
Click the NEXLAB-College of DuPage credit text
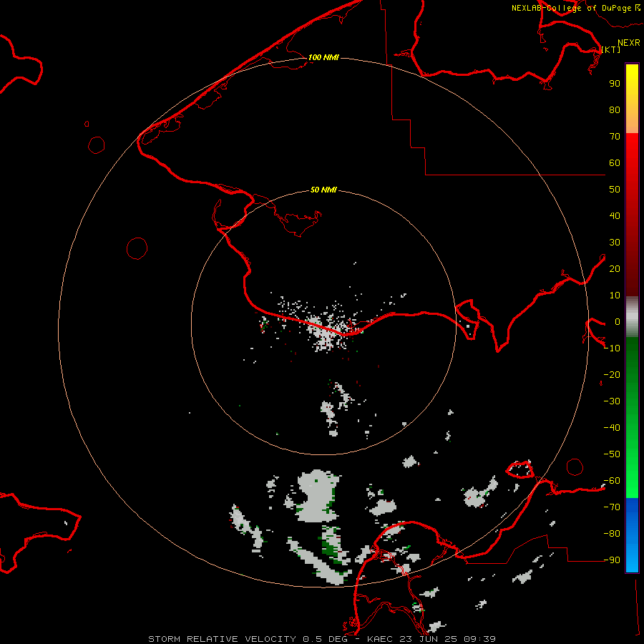coord(571,8)
